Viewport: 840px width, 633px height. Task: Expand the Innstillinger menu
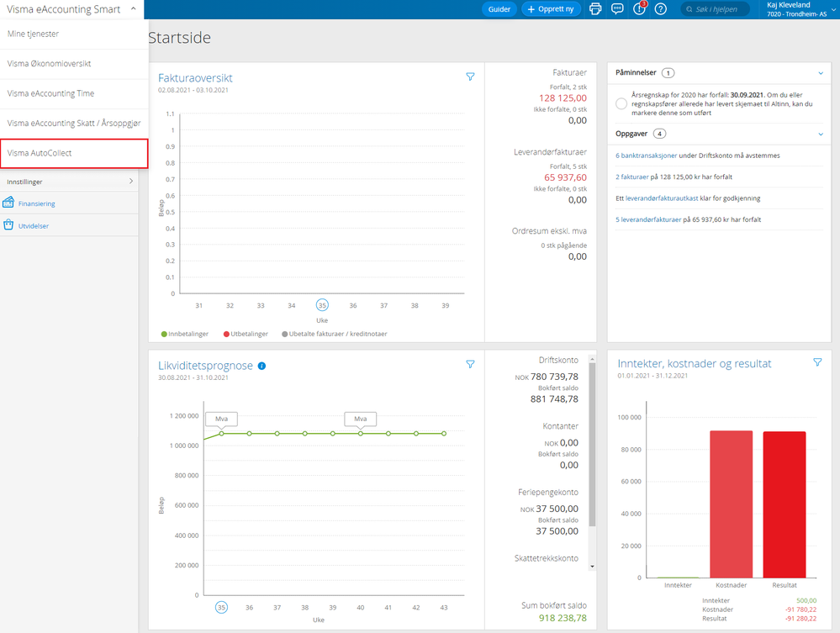coord(69,182)
